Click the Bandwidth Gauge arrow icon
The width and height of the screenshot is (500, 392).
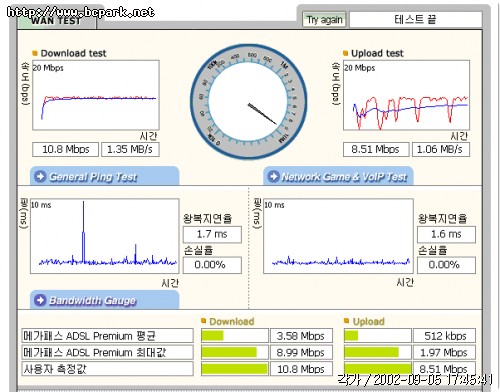[x=41, y=300]
